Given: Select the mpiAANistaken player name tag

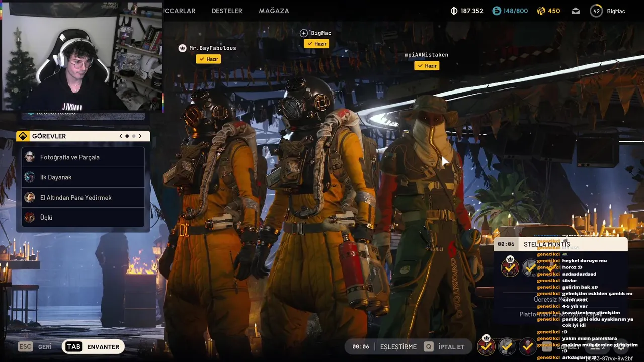Looking at the screenshot, I should click(427, 55).
